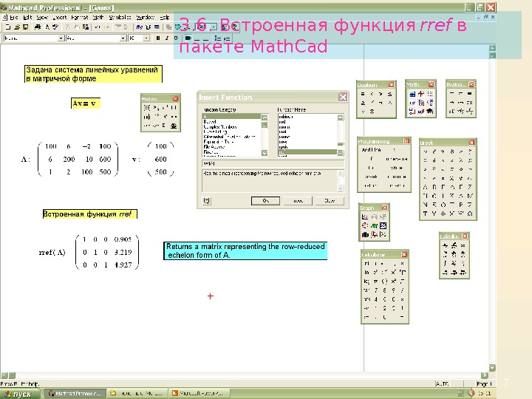Insert 3D Bar Plot from Graph palette
Screen dimensions: 532x399
365,234
